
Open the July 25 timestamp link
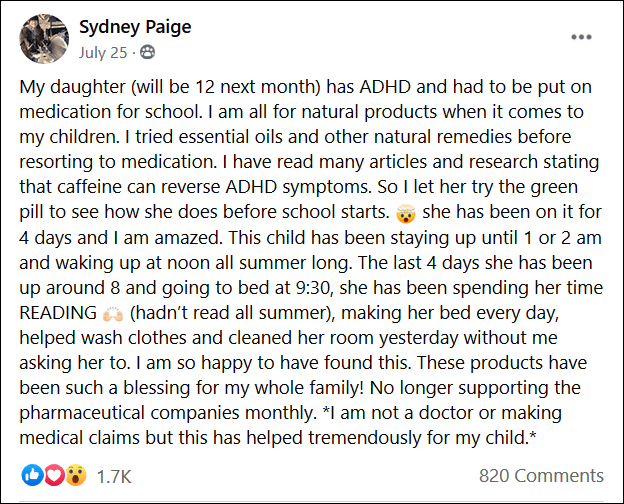click(x=103, y=53)
